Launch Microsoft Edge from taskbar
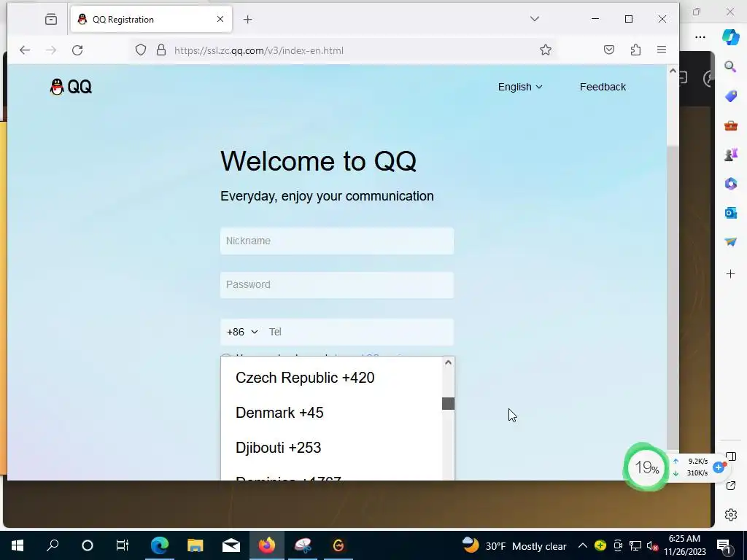The image size is (747, 560). [x=159, y=545]
